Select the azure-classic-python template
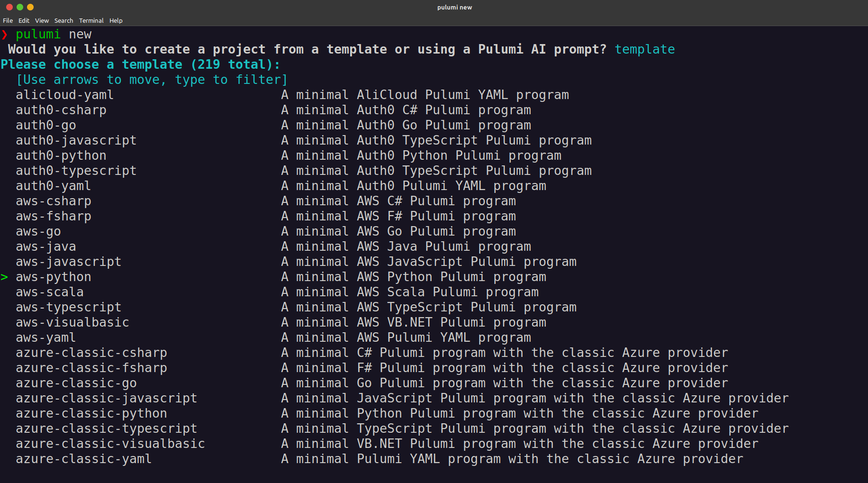Viewport: 868px width, 483px height. tap(91, 413)
